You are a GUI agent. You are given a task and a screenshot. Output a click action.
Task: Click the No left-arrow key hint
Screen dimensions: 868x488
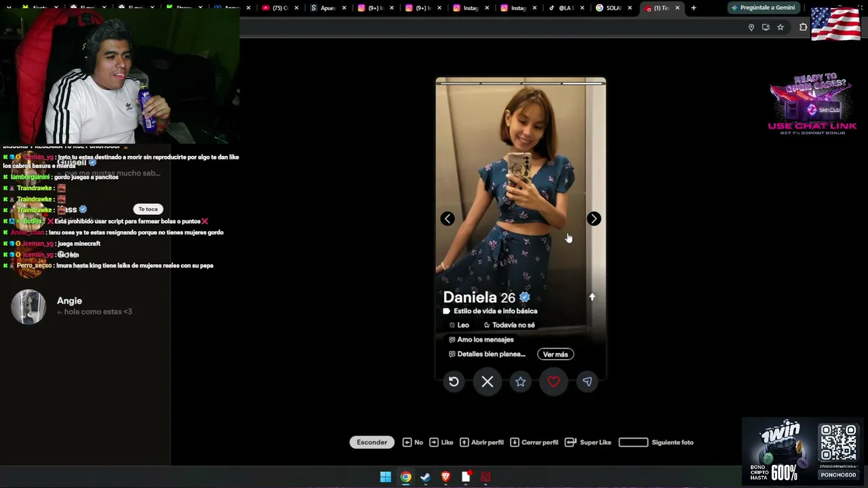coord(412,442)
